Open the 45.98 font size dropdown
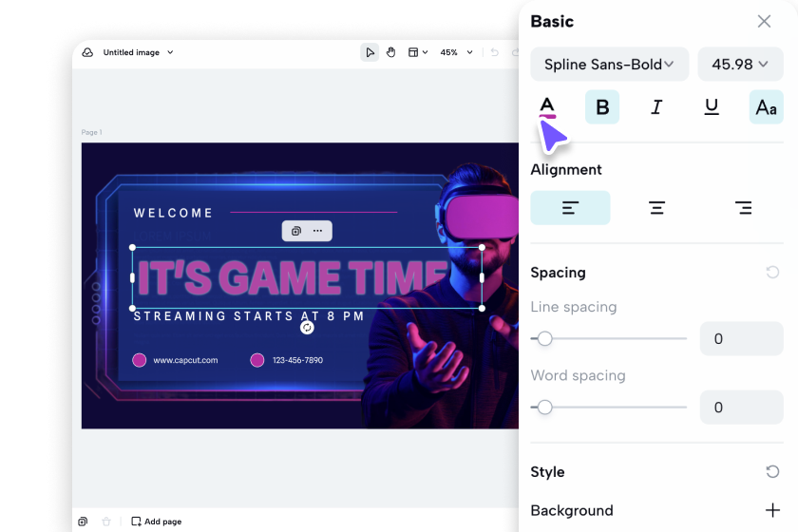The width and height of the screenshot is (798, 532). point(740,65)
